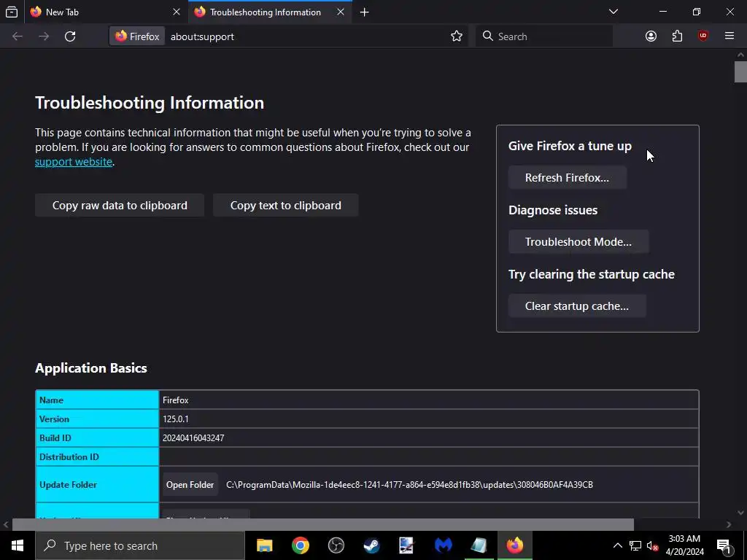Screen dimensions: 747x560
Task: Open the hamburger application menu
Action: (729, 36)
